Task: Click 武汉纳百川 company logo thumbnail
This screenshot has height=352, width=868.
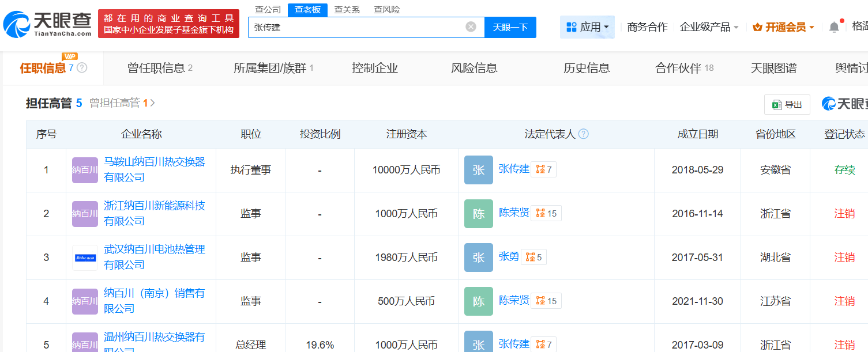Action: click(x=85, y=258)
